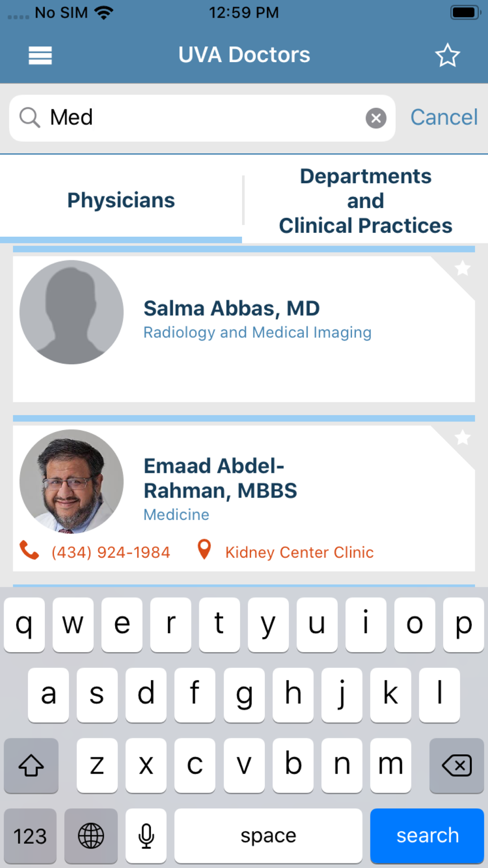This screenshot has height=868, width=488.
Task: Tap the orange location pin icon
Action: 204,550
